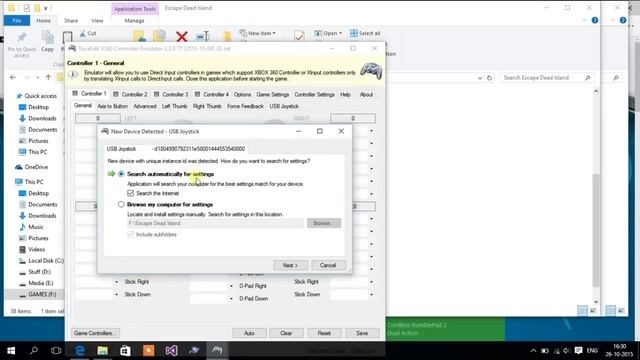Image resolution: width=640 pixels, height=360 pixels.
Task: Select Music in navigation pane
Action: click(36, 227)
